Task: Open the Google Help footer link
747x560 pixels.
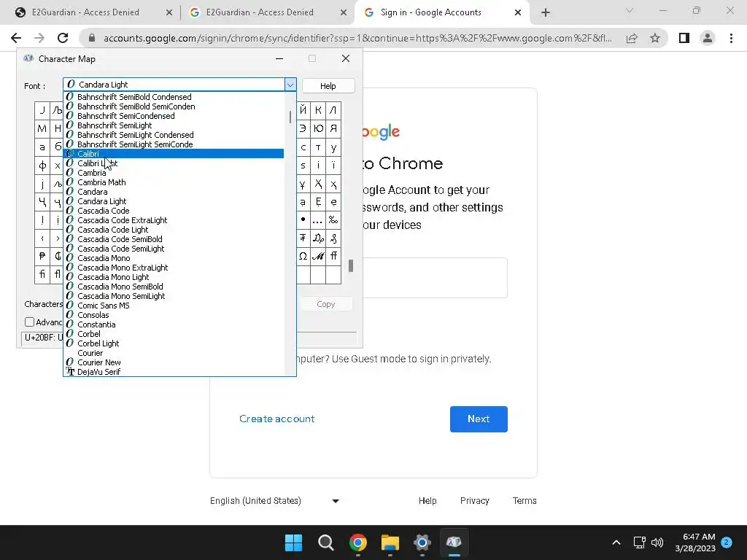Action: pyautogui.click(x=427, y=501)
